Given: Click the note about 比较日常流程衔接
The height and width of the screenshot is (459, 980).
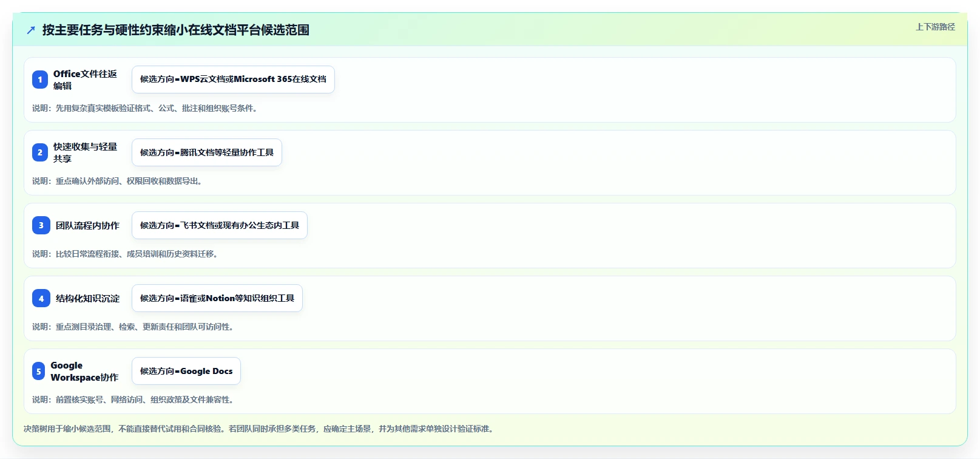Looking at the screenshot, I should click(126, 254).
